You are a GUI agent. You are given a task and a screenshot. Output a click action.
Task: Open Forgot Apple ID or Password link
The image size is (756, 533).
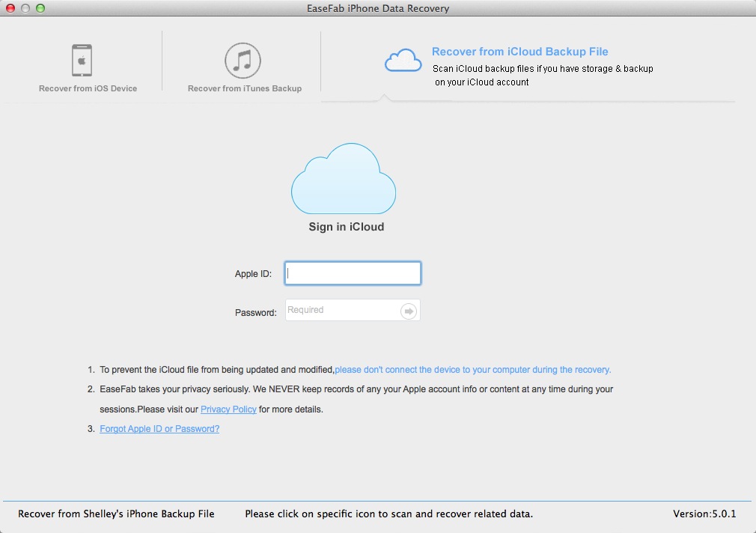pos(159,429)
